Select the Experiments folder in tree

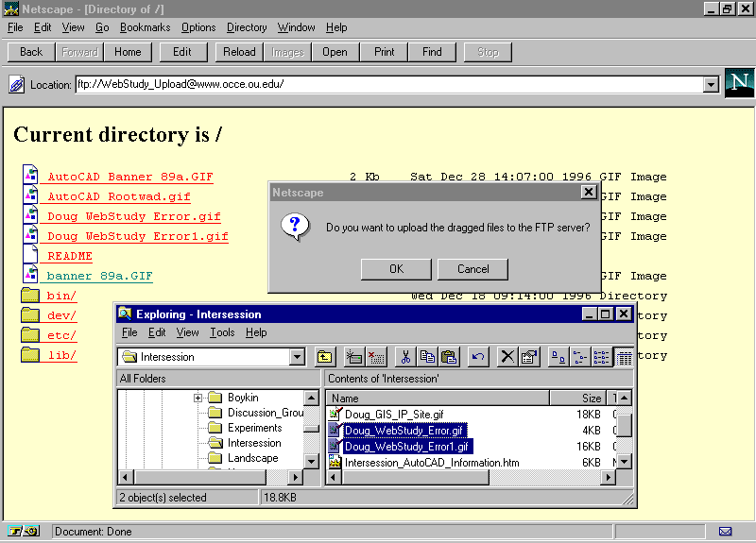pos(254,428)
